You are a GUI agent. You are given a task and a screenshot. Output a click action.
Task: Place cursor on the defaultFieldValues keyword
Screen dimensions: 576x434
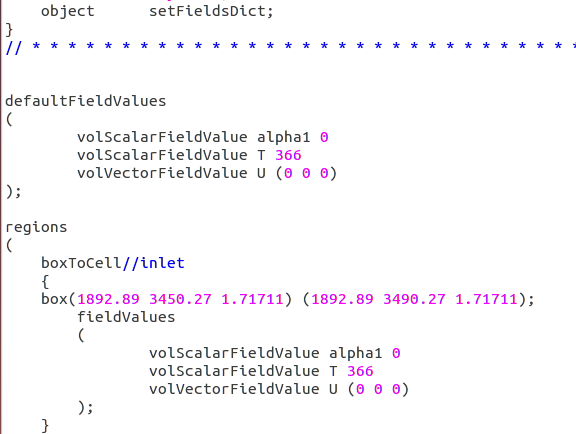pos(86,101)
